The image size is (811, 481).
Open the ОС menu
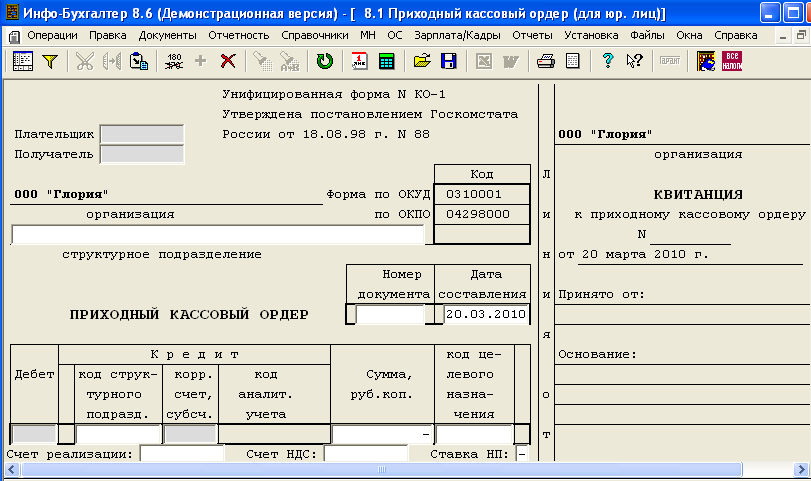(x=395, y=35)
